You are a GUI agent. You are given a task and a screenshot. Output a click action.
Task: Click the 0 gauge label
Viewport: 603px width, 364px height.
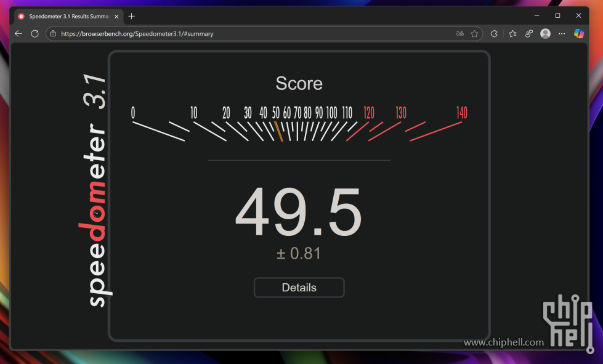133,113
